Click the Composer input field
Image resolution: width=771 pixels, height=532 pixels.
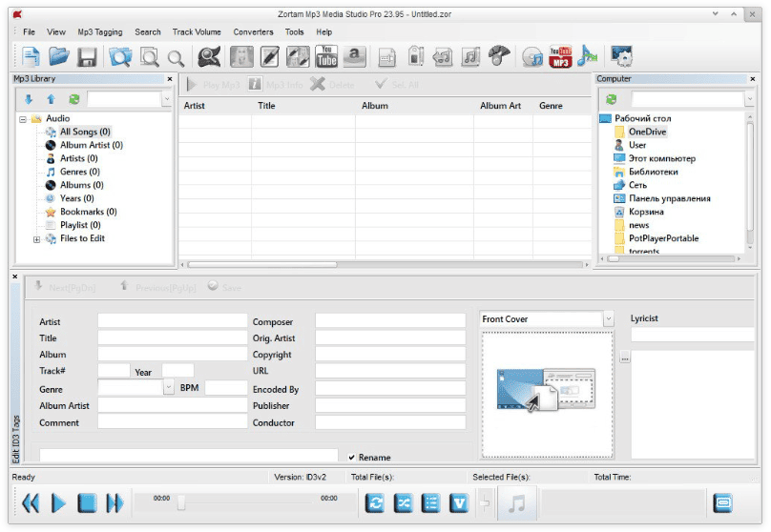point(390,320)
